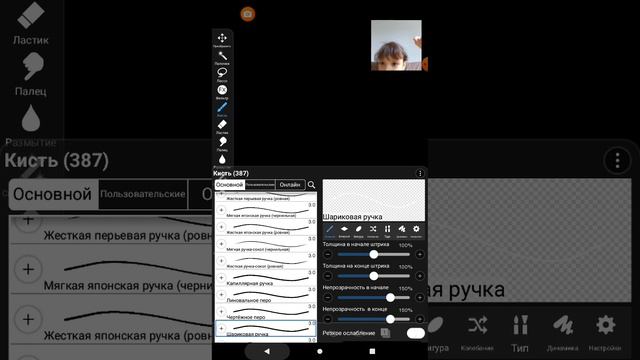The image size is (640, 360).
Task: Open brush tip settings with diamond icon
Action: point(344,231)
